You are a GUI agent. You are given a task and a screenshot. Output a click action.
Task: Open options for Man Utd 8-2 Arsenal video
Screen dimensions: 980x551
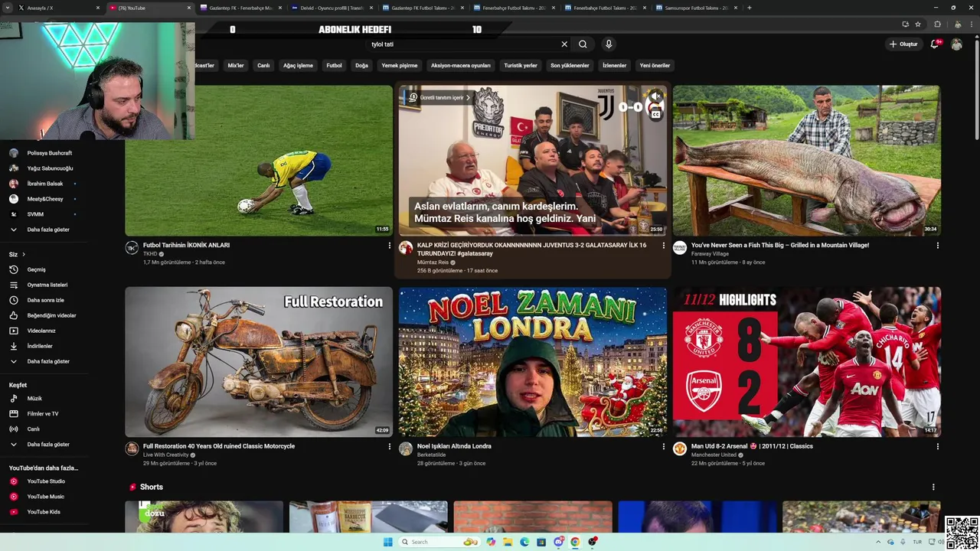coord(937,446)
